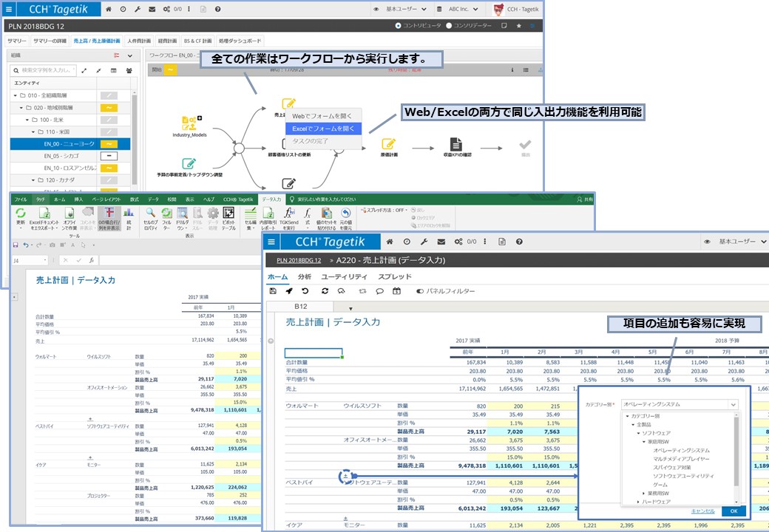Expand the カテゴリー別 combo box

[732, 405]
